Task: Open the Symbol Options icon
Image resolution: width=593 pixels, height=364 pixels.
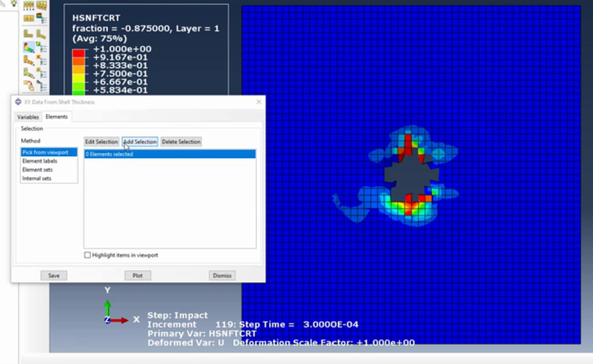Action: click(40, 63)
